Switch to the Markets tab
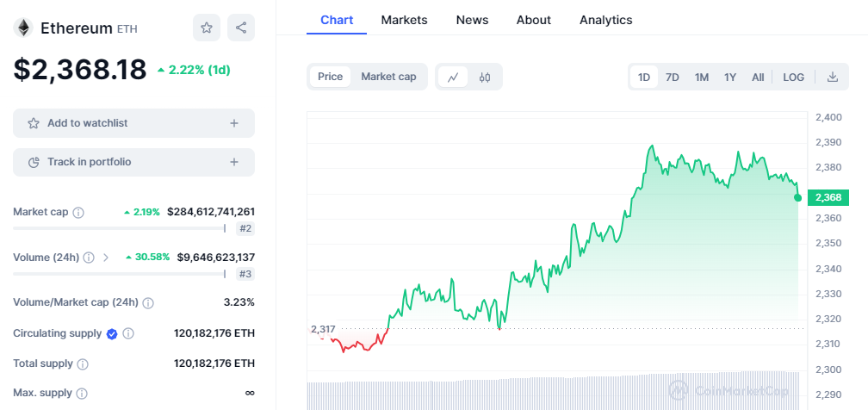Image resolution: width=868 pixels, height=410 pixels. click(x=404, y=21)
